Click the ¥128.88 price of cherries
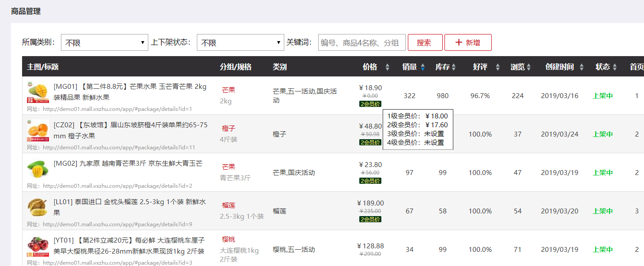Image resolution: width=644 pixels, height=266 pixels. tap(370, 246)
